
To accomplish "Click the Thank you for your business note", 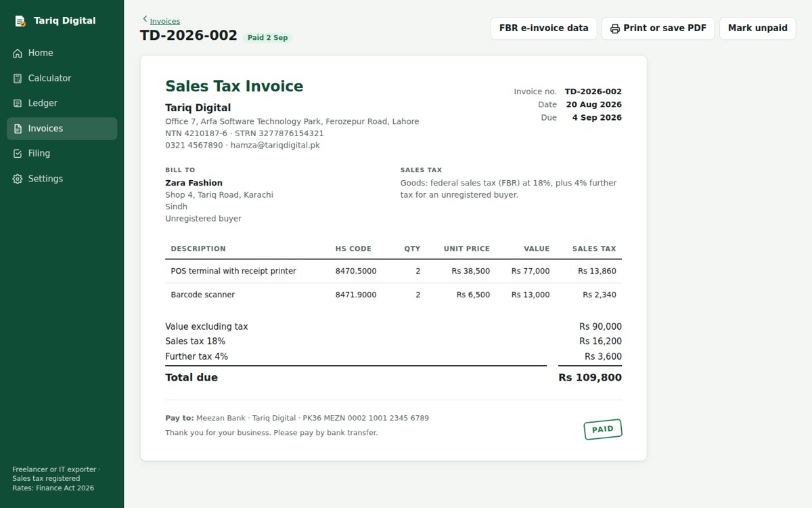I will (x=271, y=433).
